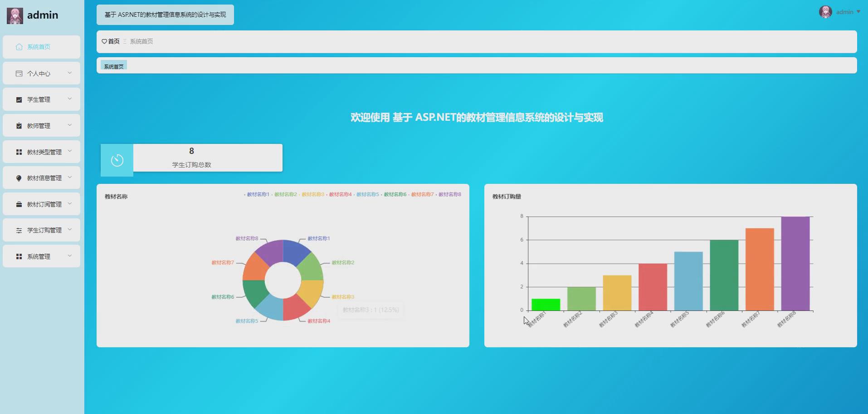Expand the 系统管理 chevron
The width and height of the screenshot is (868, 414).
pyautogui.click(x=70, y=256)
